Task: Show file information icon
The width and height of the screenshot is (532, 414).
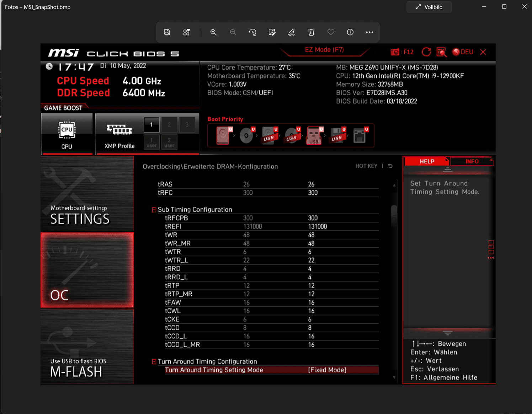Action: click(x=350, y=32)
